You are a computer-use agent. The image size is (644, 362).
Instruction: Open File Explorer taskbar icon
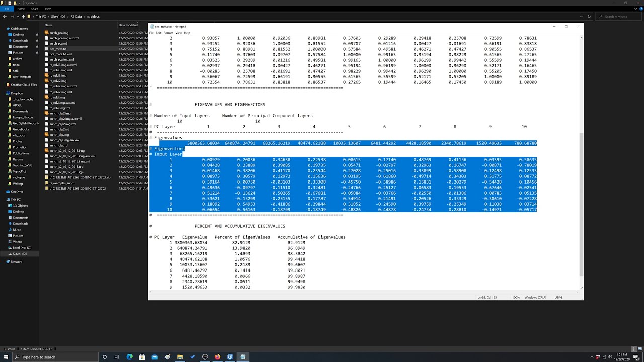pos(180,357)
